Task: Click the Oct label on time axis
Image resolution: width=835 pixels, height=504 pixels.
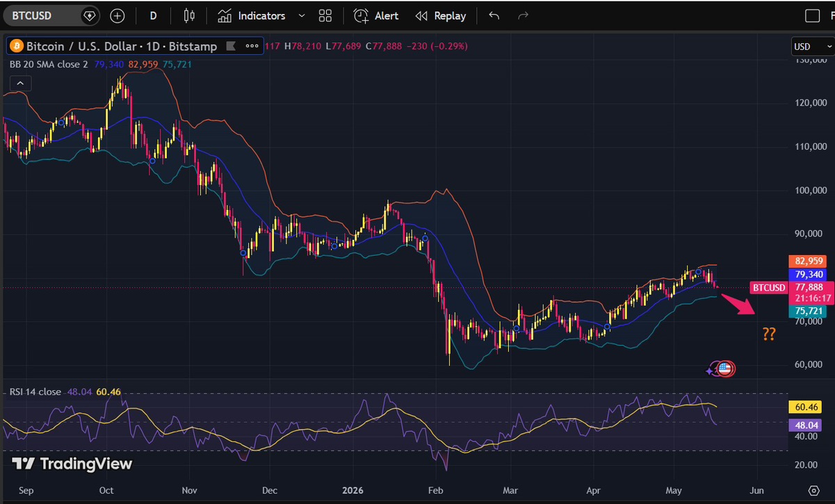Action: pyautogui.click(x=106, y=490)
